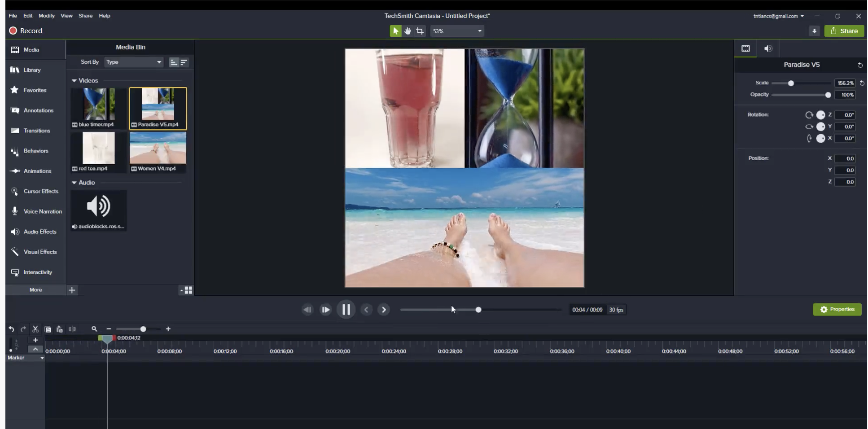Select blue timer.mp4 thumbnail
This screenshot has height=429, width=868.
coord(99,108)
